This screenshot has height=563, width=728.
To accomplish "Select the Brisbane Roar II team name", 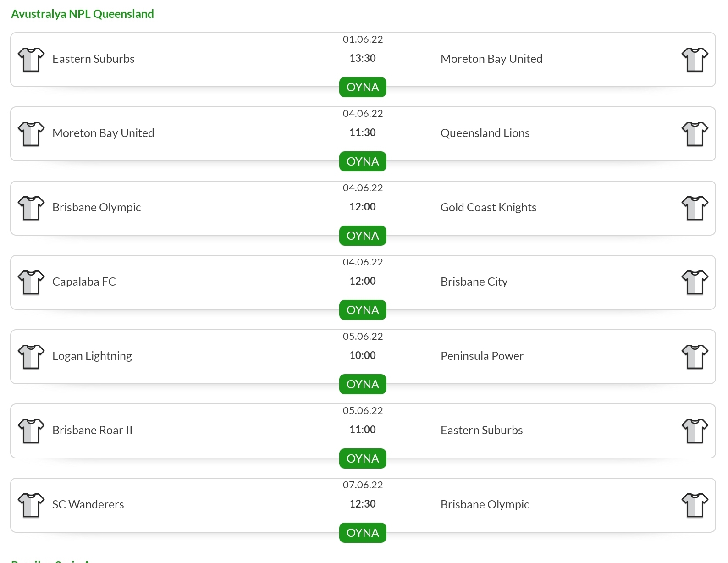I will 92,430.
